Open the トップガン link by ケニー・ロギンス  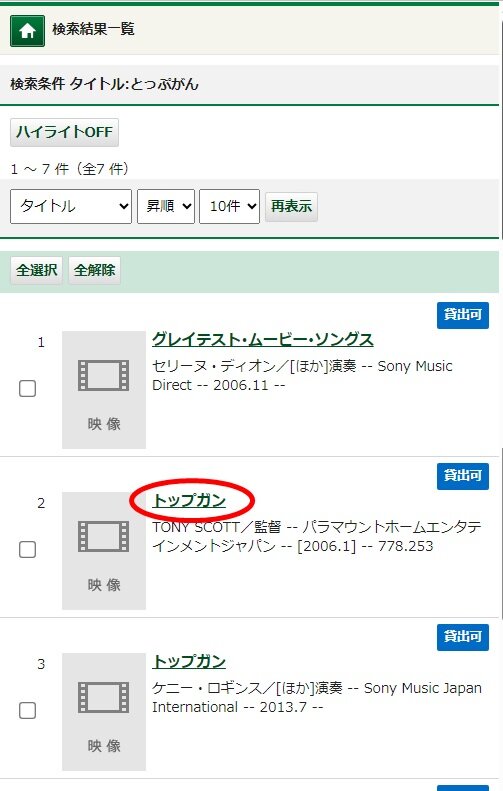click(189, 661)
